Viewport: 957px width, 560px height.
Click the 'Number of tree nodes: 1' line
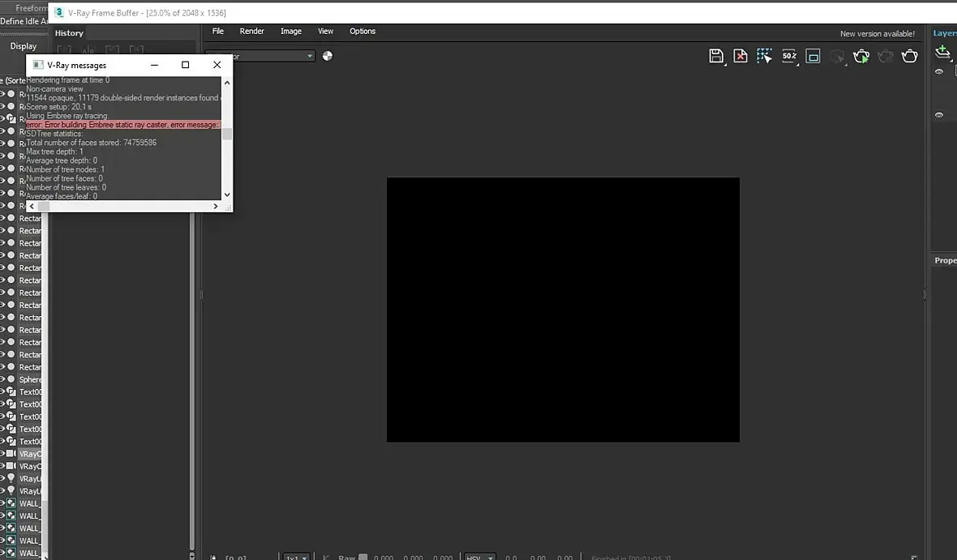coord(66,169)
